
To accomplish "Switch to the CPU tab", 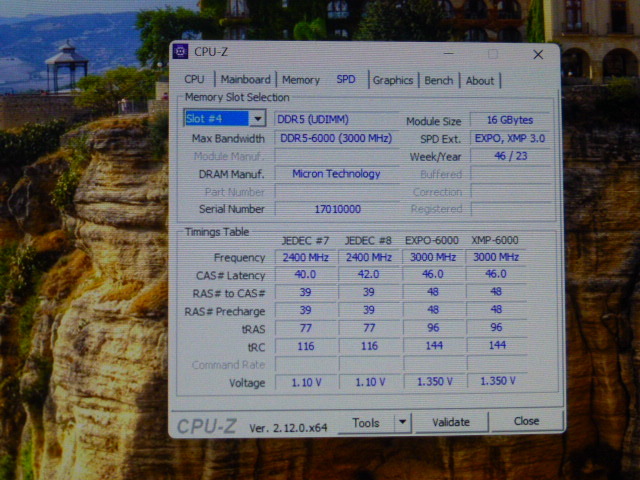I will (x=194, y=79).
